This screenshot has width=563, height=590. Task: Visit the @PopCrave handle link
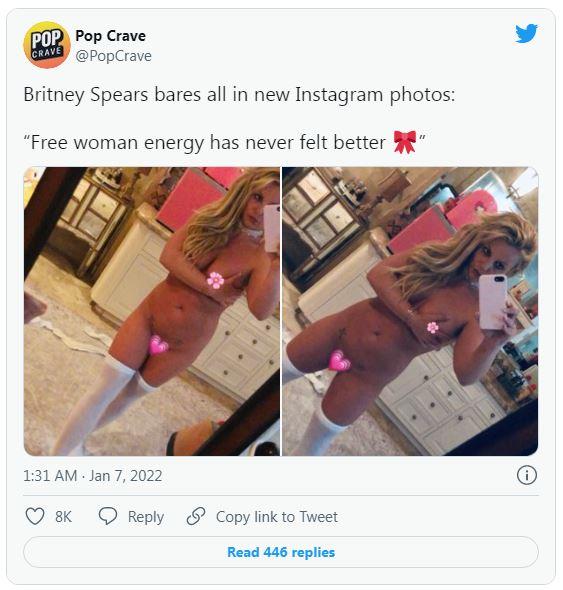coord(113,56)
